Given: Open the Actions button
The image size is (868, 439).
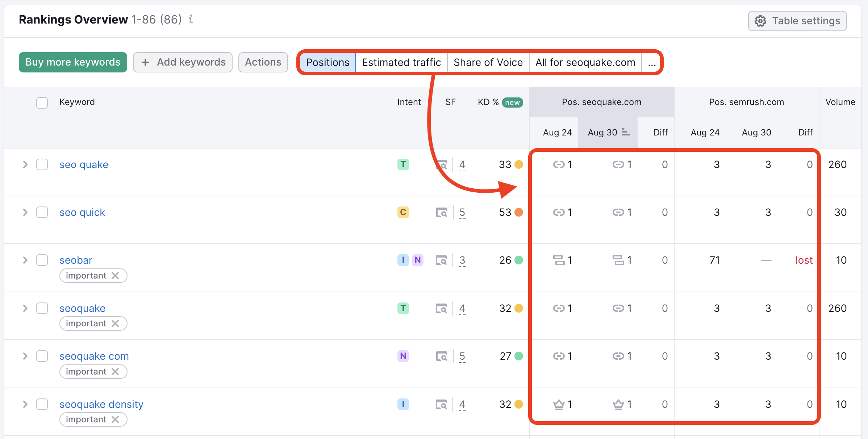Looking at the screenshot, I should (x=263, y=62).
